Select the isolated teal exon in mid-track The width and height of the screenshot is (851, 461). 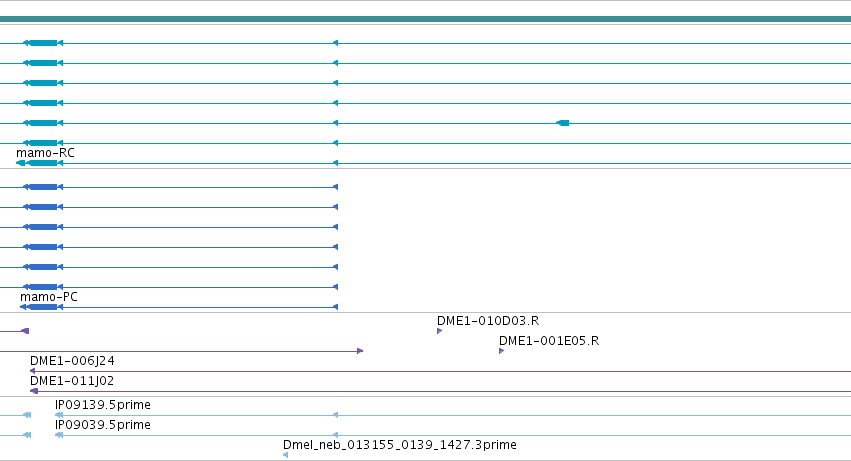pyautogui.click(x=563, y=123)
